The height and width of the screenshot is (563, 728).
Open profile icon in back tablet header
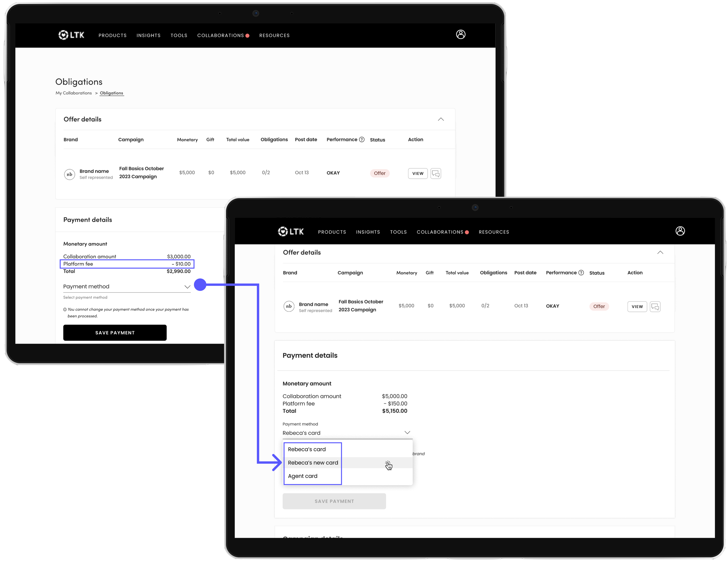(461, 34)
